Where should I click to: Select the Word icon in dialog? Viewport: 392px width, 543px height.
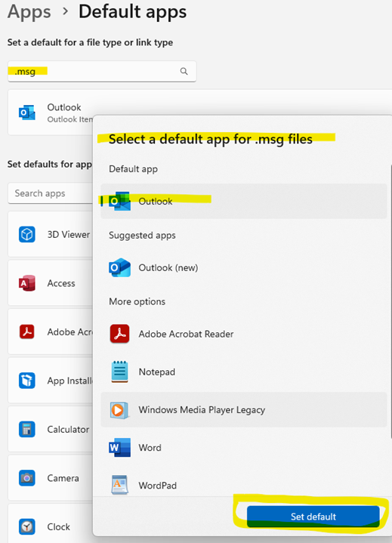(119, 447)
